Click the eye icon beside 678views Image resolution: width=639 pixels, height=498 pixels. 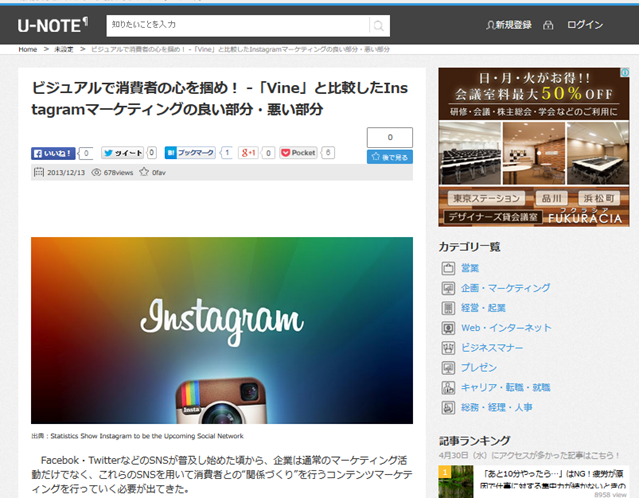click(96, 172)
